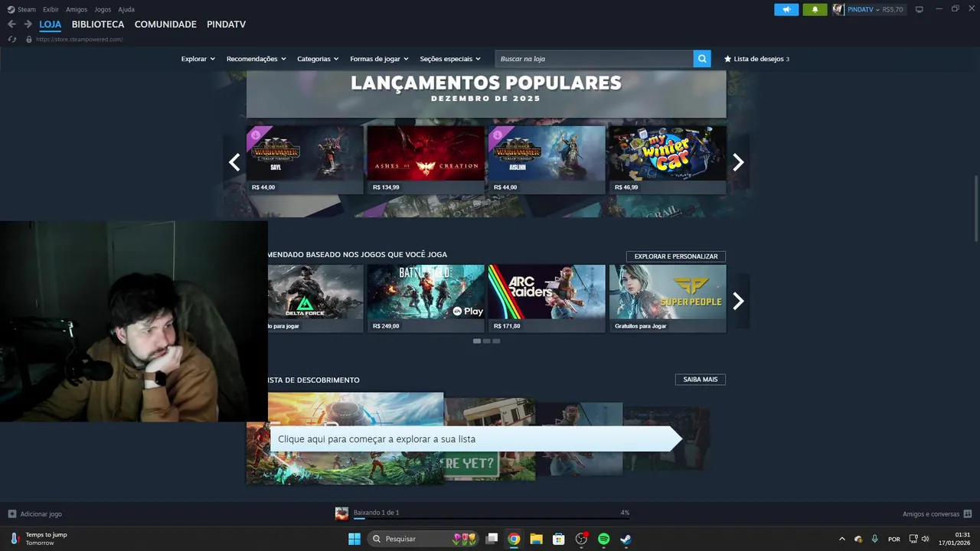Open Microsoft Store from the taskbar
This screenshot has width=980, height=551.
[559, 539]
